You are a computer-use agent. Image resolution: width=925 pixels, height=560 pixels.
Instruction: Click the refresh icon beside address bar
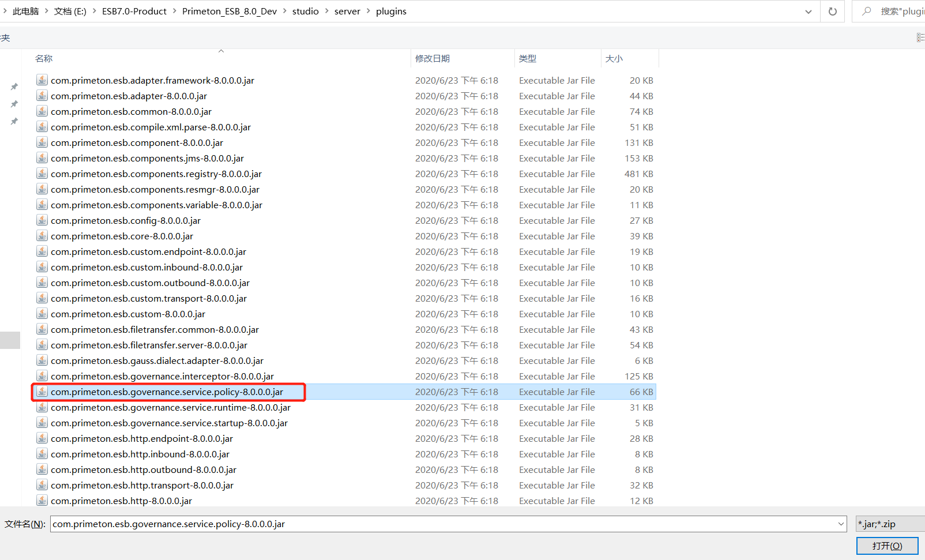click(x=832, y=12)
